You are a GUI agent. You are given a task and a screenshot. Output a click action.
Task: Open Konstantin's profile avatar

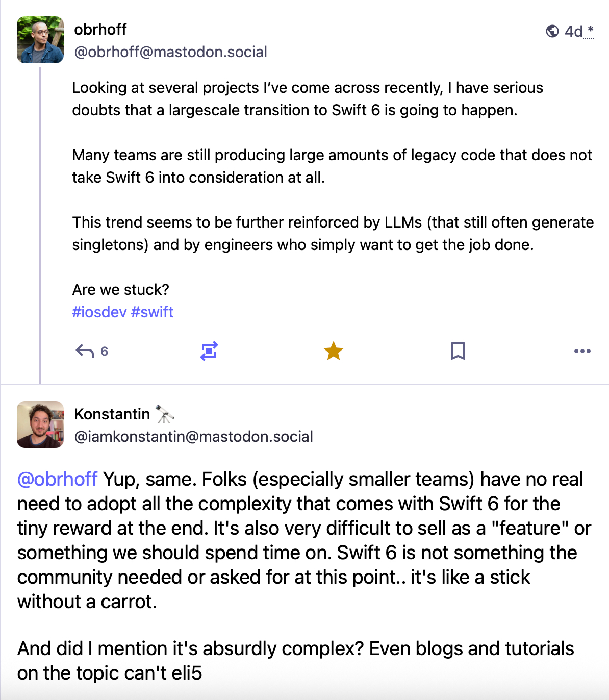(x=40, y=424)
